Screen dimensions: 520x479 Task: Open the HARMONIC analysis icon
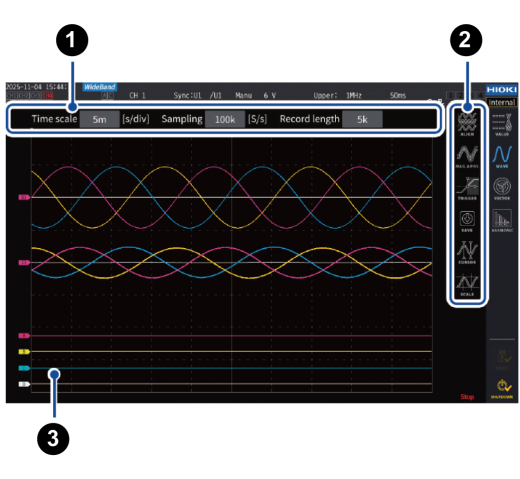coord(502,220)
